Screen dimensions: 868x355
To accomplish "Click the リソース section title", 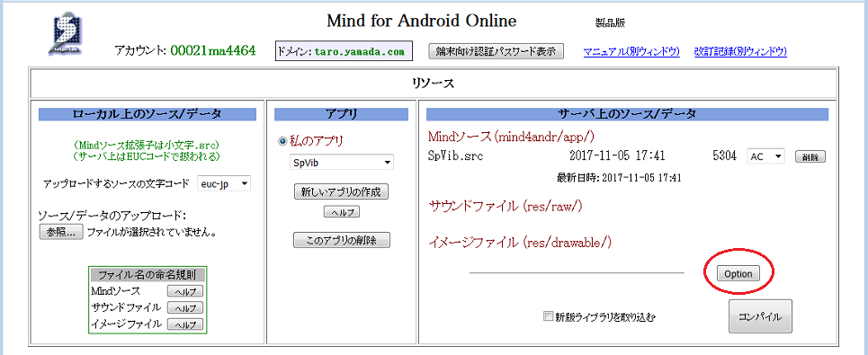I will pos(433,84).
